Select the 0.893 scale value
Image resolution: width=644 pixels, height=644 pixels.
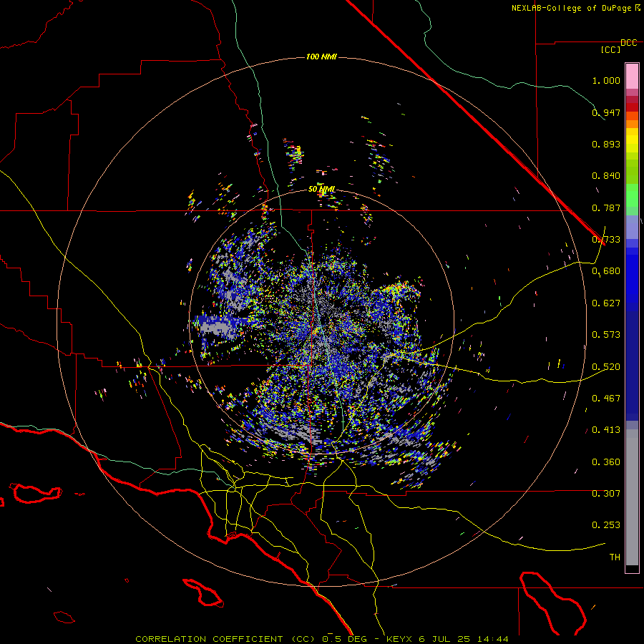click(x=606, y=144)
